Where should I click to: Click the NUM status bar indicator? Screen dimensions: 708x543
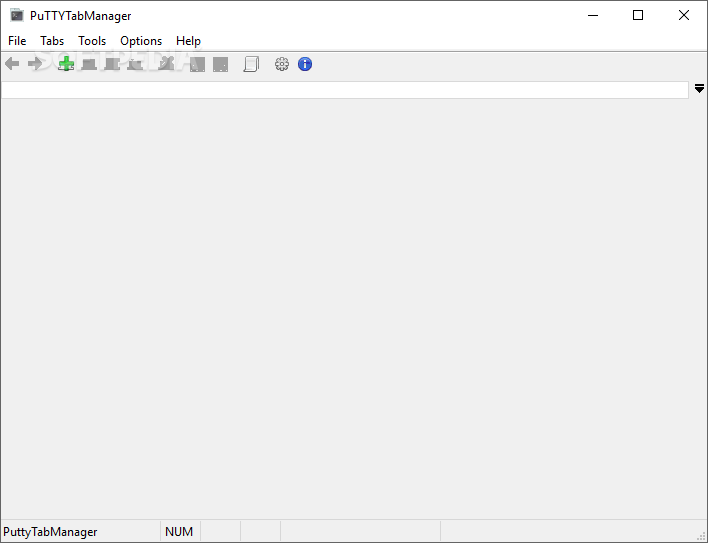tap(179, 532)
